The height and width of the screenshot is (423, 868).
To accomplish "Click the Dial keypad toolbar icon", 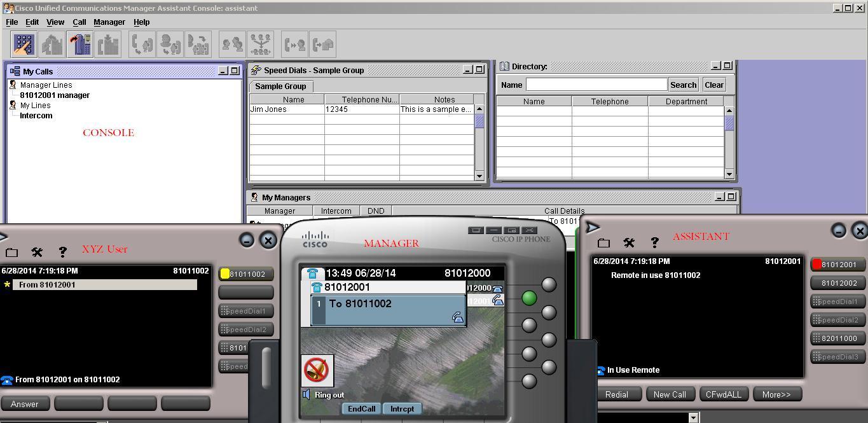I will [x=24, y=45].
